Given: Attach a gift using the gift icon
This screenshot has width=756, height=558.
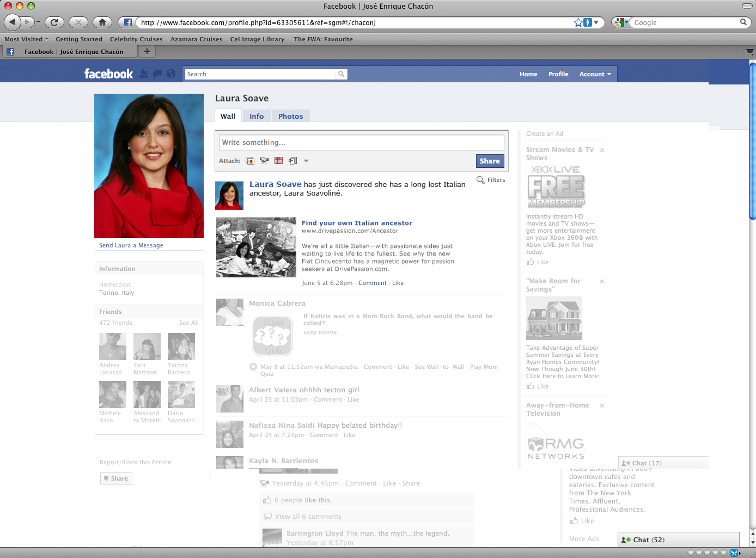Looking at the screenshot, I should click(x=278, y=161).
